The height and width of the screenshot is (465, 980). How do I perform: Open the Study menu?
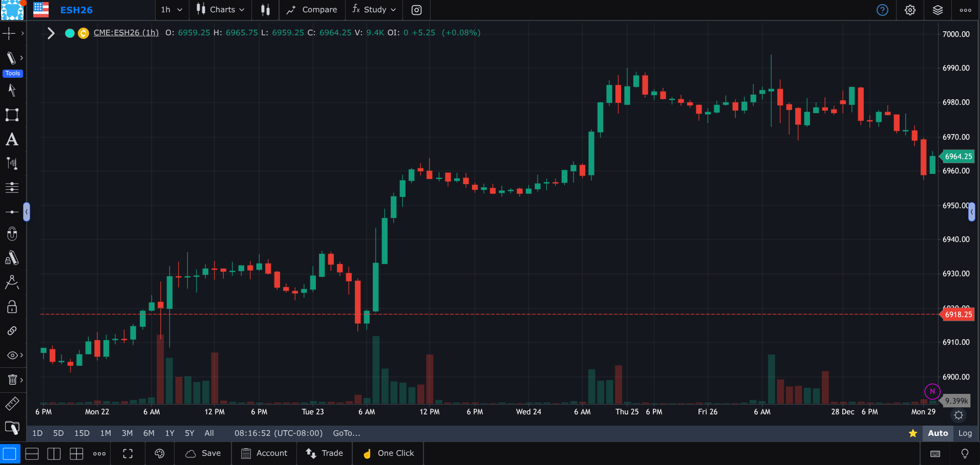(374, 10)
